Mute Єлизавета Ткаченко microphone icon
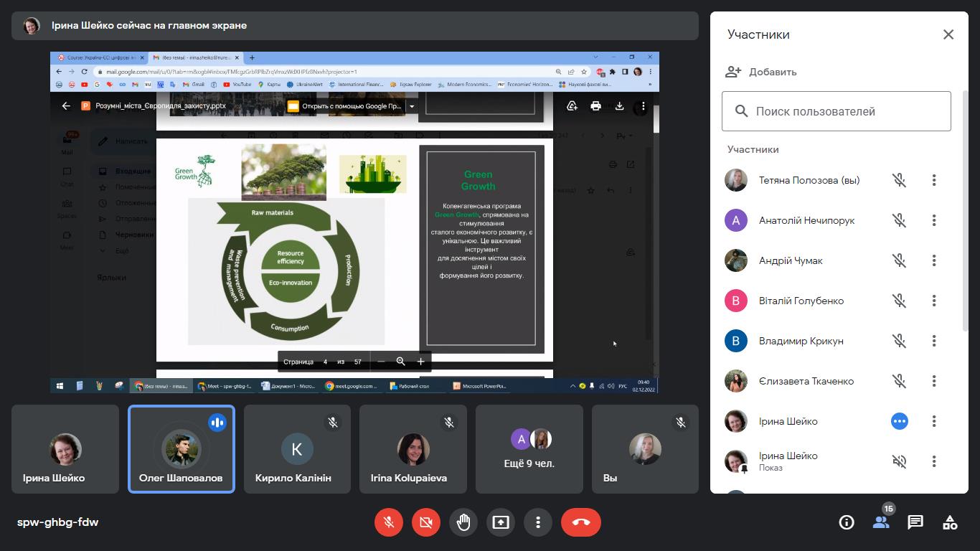Viewport: 980px width, 551px height. coord(900,381)
